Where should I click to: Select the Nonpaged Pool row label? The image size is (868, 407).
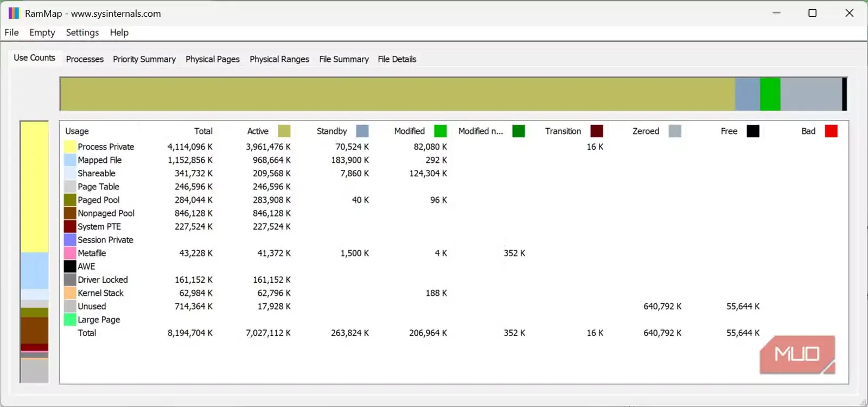click(106, 213)
